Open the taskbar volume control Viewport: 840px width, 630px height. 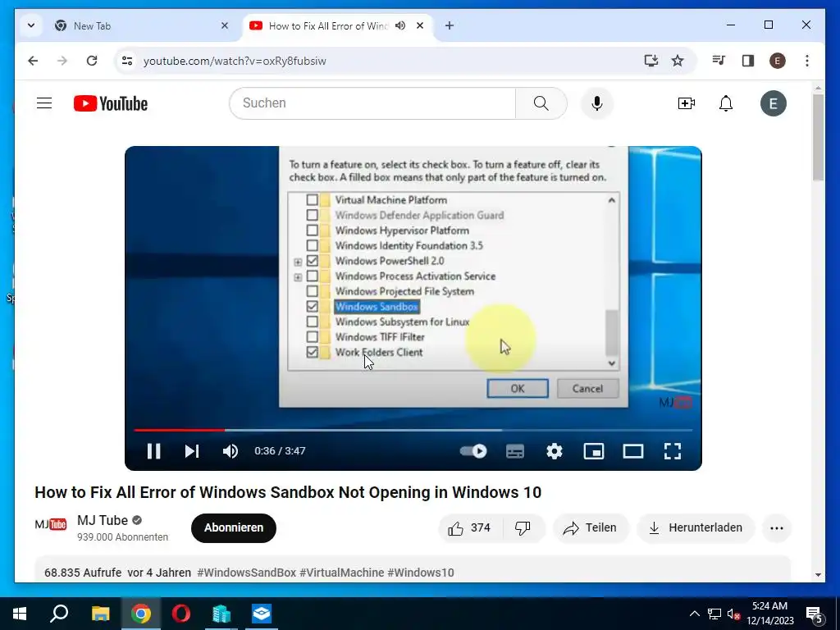coord(734,614)
